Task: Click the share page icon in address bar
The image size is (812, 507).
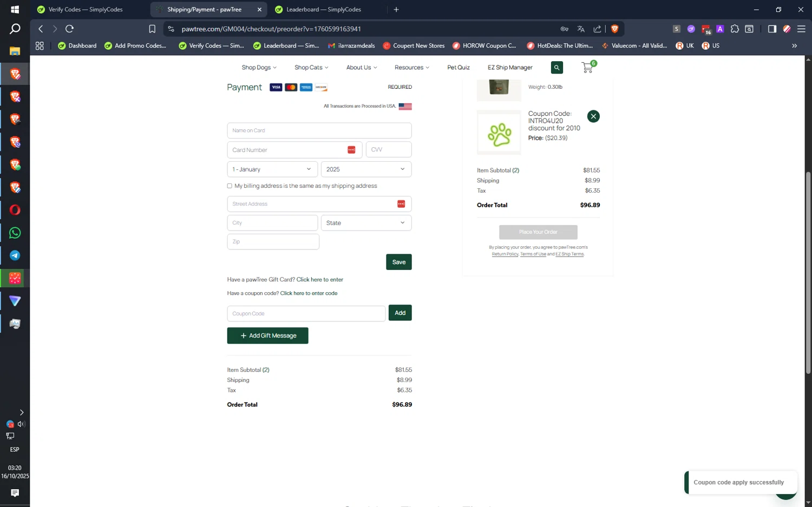Action: 597,29
